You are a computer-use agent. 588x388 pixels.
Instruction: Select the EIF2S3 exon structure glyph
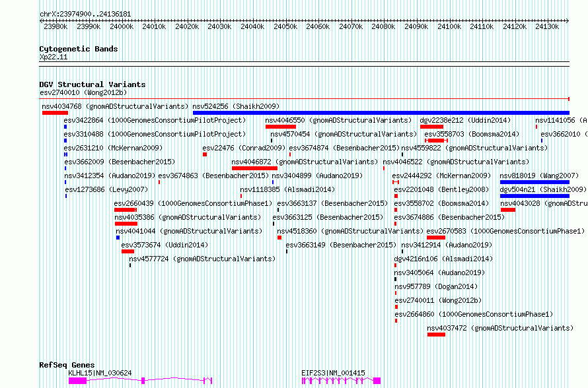click(342, 381)
